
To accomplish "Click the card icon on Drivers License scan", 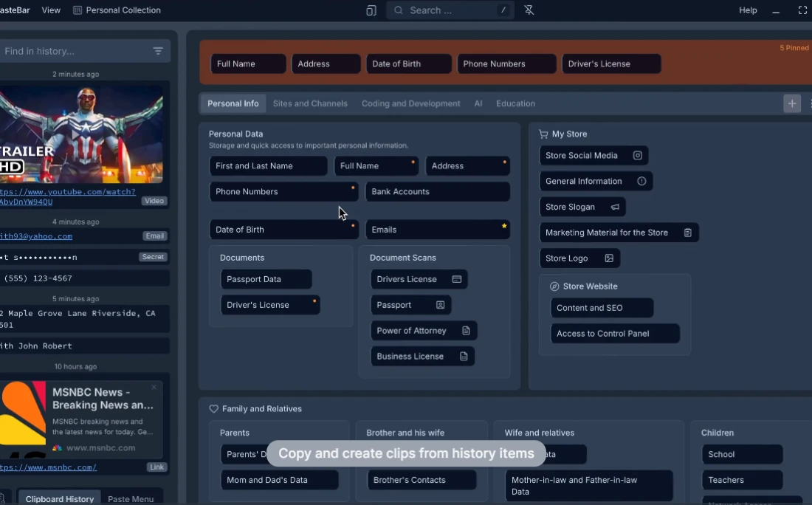I will 456,280.
